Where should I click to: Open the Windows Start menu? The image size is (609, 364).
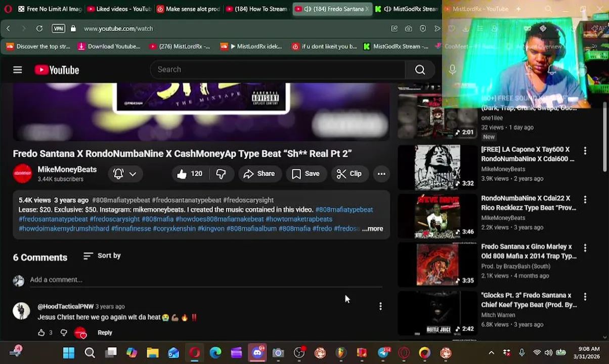point(69,353)
